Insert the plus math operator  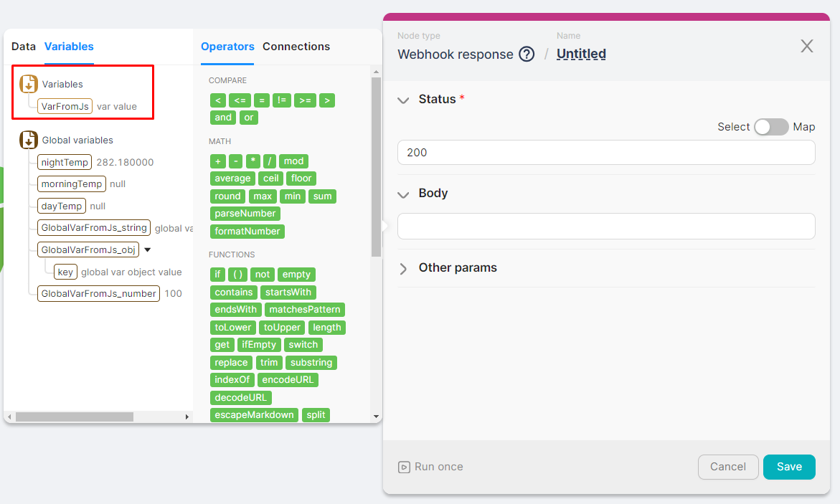click(217, 161)
